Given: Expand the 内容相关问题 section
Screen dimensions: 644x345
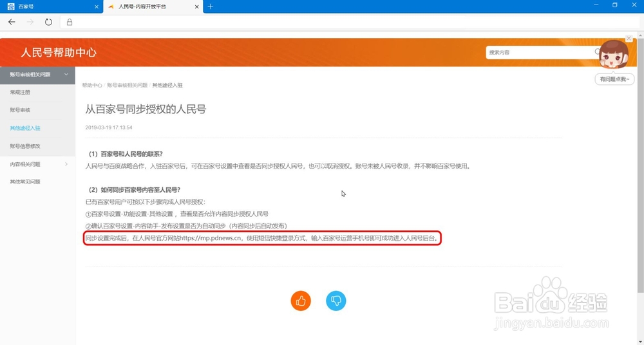Looking at the screenshot, I should [37, 164].
